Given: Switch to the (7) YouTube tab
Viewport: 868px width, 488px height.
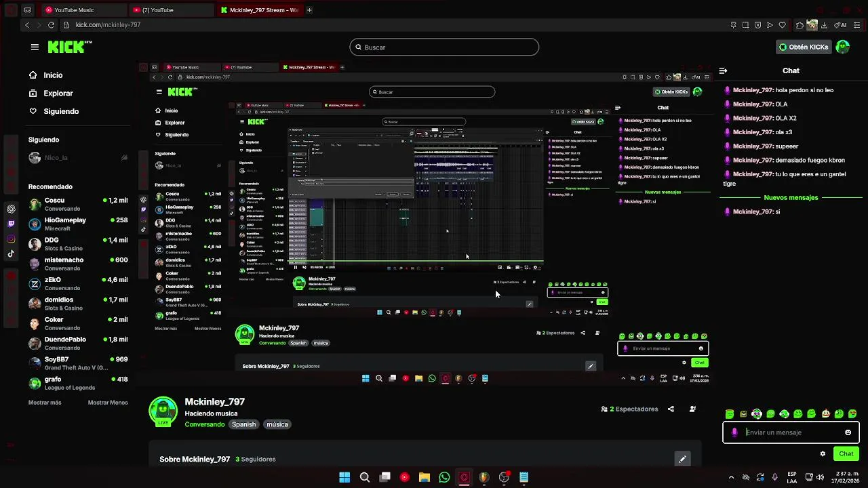Looking at the screenshot, I should (x=172, y=10).
